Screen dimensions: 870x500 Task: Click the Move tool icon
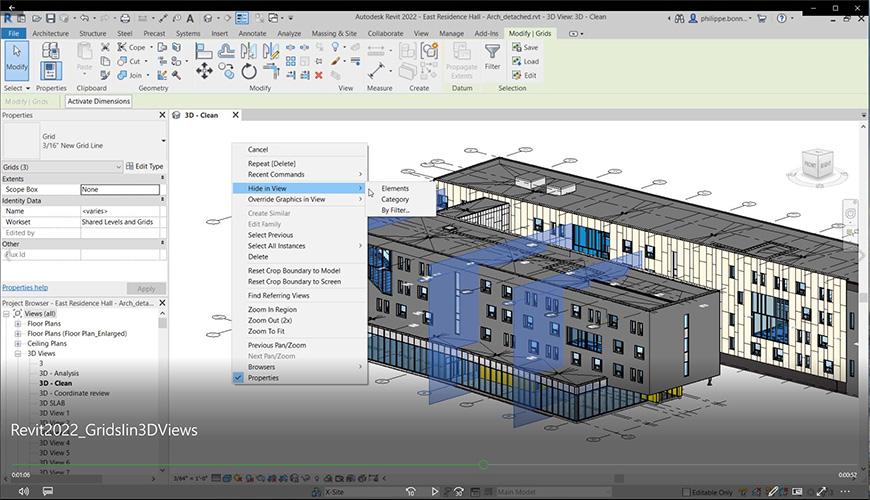204,71
